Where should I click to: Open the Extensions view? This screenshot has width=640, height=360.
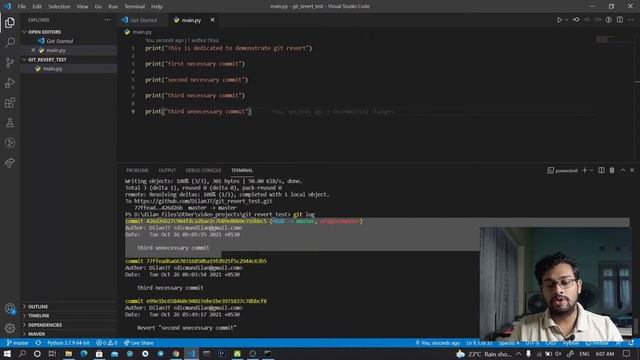click(x=10, y=102)
